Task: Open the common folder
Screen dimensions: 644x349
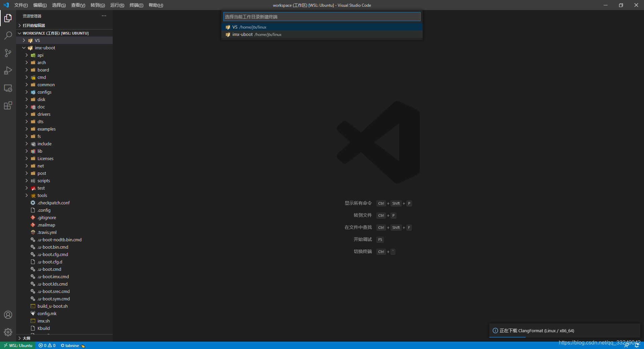Action: 64,85
